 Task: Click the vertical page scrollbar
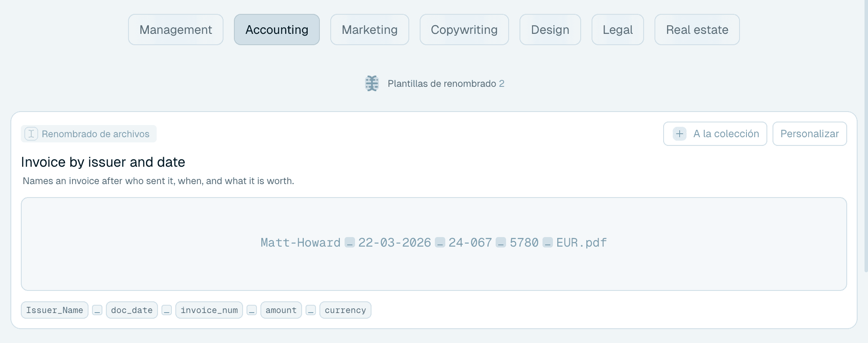tap(866, 136)
